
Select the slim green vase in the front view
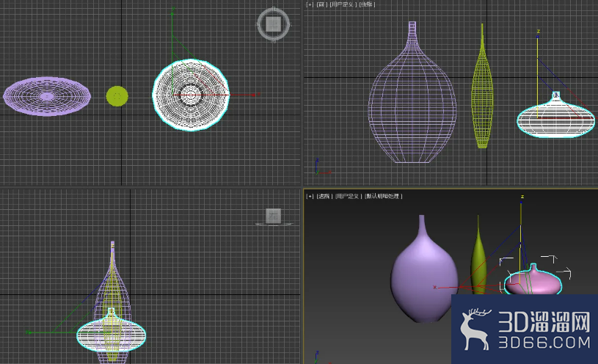click(x=483, y=87)
